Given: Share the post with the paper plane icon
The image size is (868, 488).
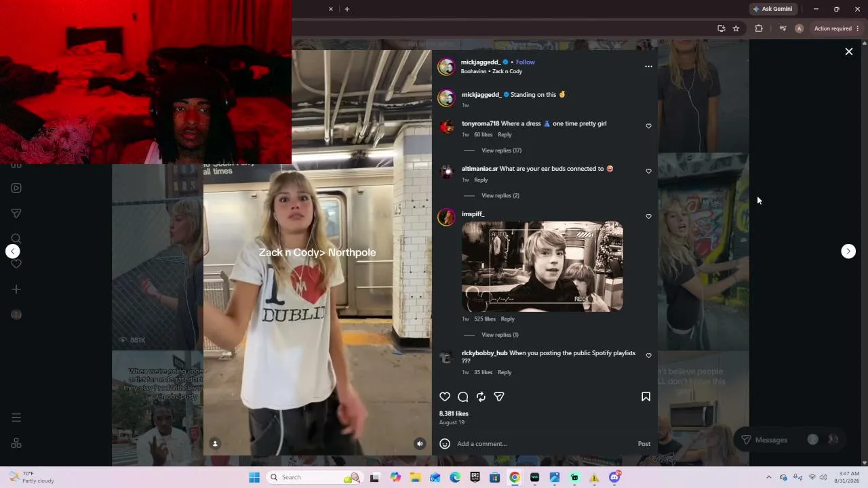Looking at the screenshot, I should click(x=499, y=397).
